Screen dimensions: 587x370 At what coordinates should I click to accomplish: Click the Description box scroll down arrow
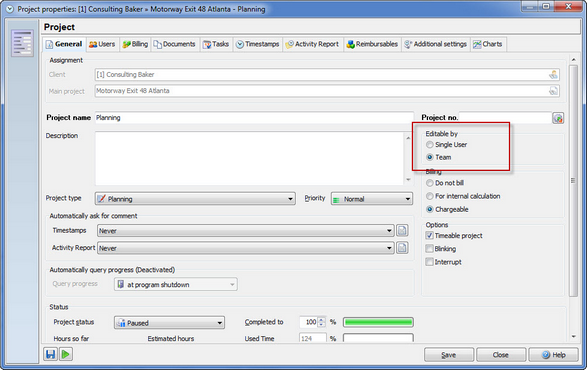coord(408,180)
